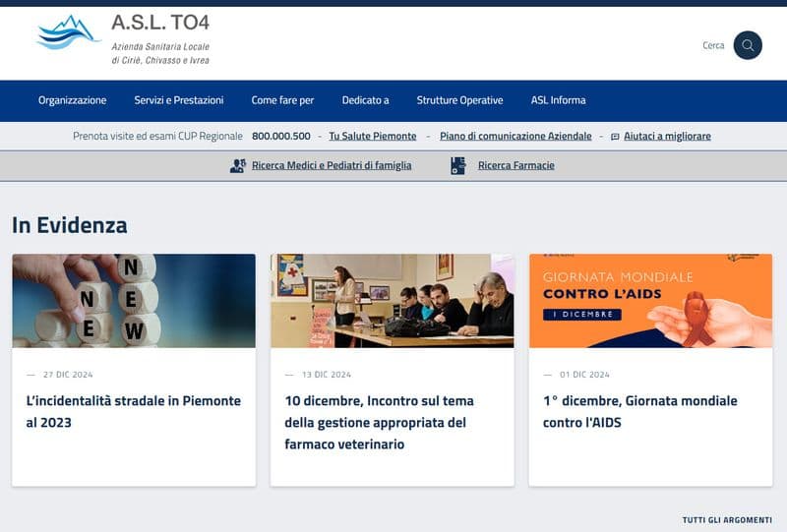Click the 13 DIC 2024 date
Screen dimensions: 787x532
coord(327,375)
